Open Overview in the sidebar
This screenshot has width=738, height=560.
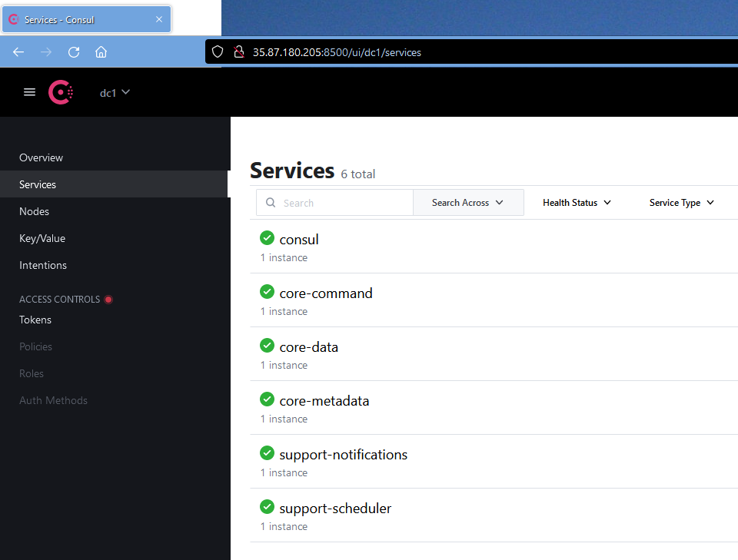pos(41,157)
